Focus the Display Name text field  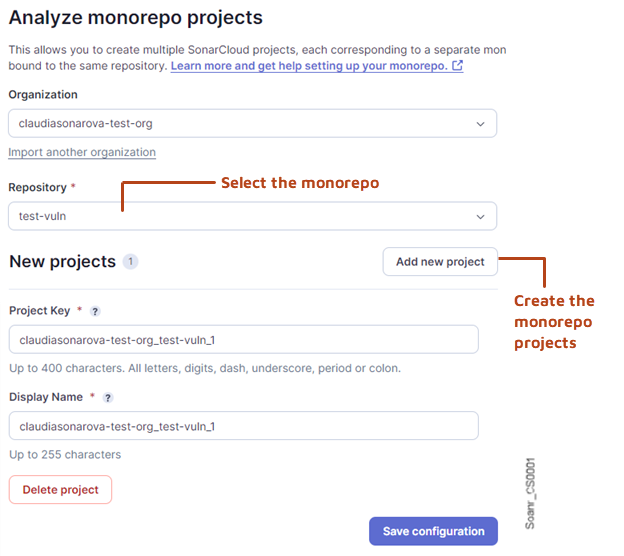[243, 426]
